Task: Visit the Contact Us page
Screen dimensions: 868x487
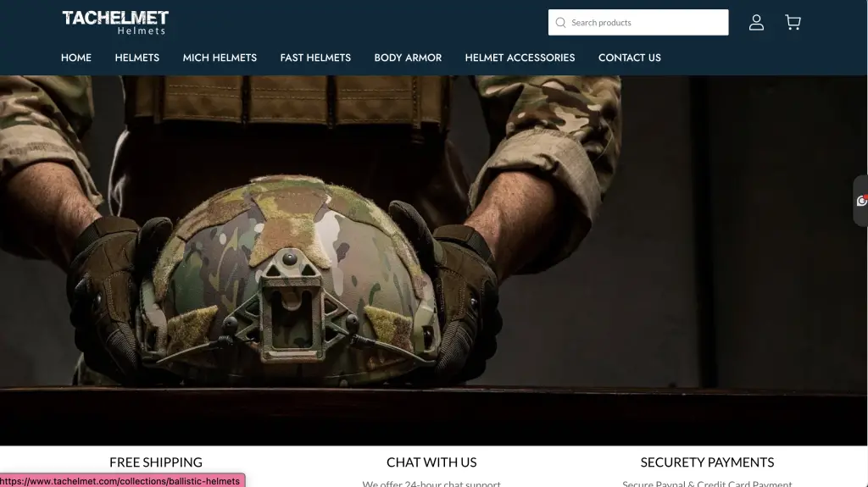Action: pos(629,58)
